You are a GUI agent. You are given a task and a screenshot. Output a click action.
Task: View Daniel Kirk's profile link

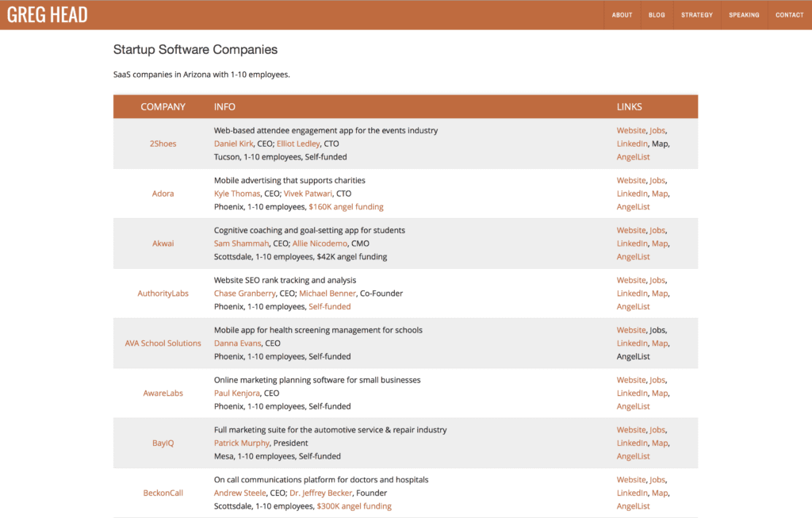coord(234,144)
